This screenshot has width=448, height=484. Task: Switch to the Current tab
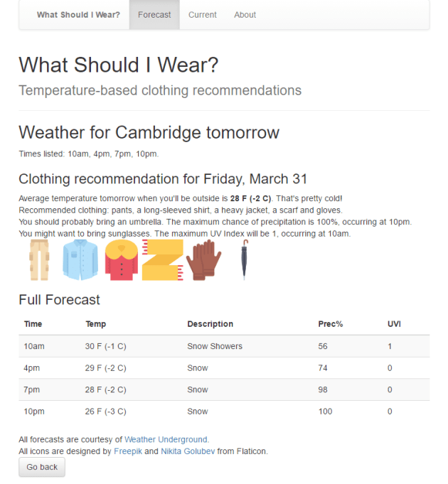(x=203, y=15)
